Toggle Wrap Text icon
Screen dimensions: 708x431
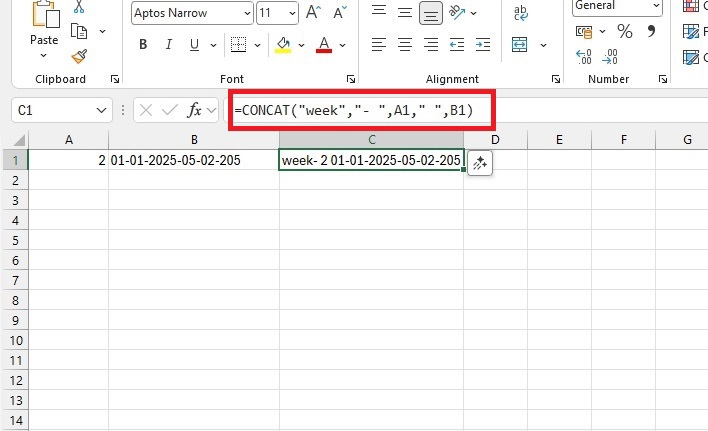[521, 13]
